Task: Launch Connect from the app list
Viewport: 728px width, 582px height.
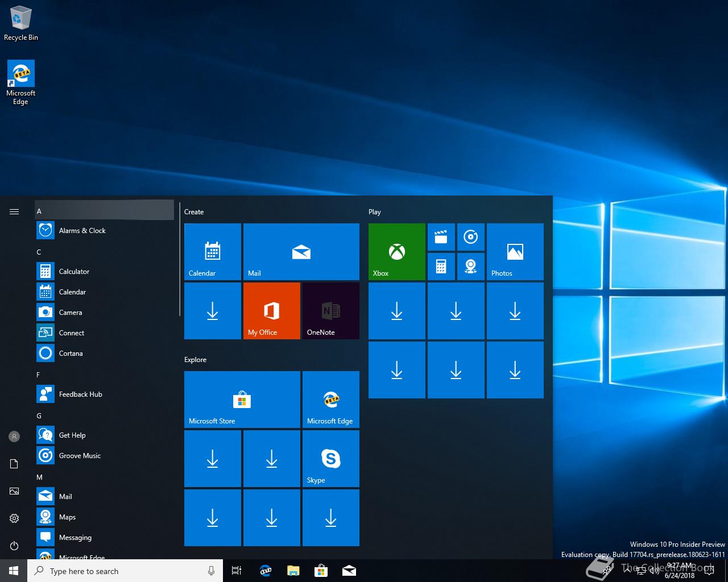Action: [x=105, y=333]
